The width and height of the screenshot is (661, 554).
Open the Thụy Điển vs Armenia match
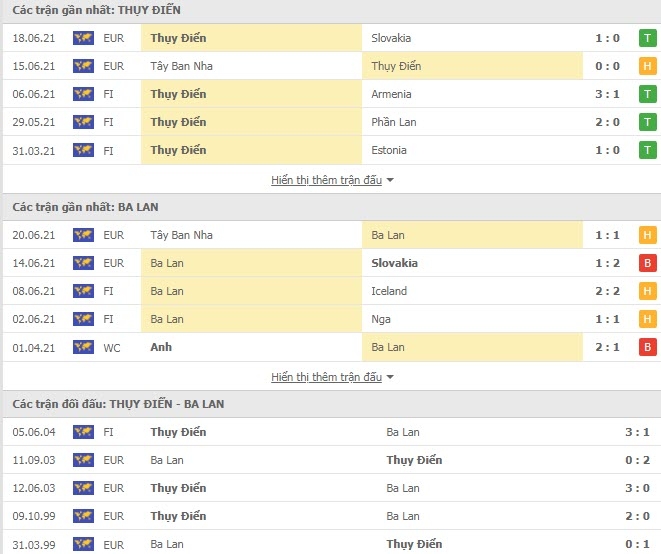[330, 94]
